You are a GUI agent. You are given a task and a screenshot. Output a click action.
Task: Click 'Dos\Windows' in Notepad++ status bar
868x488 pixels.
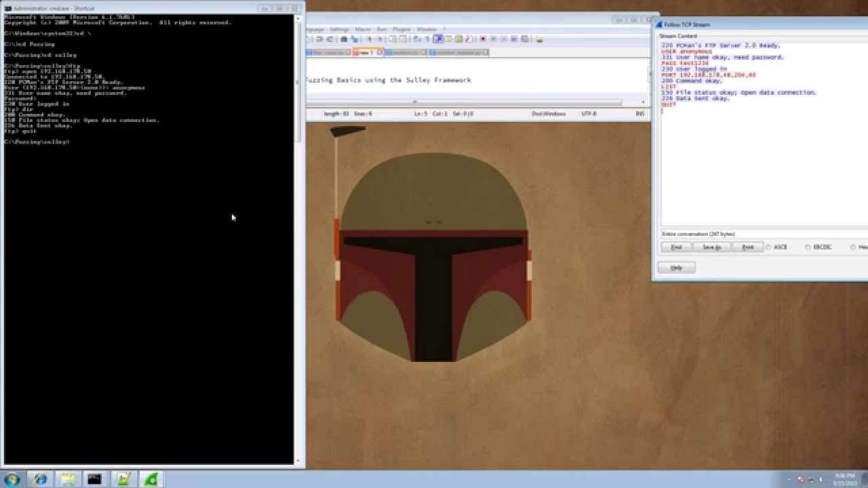[549, 114]
